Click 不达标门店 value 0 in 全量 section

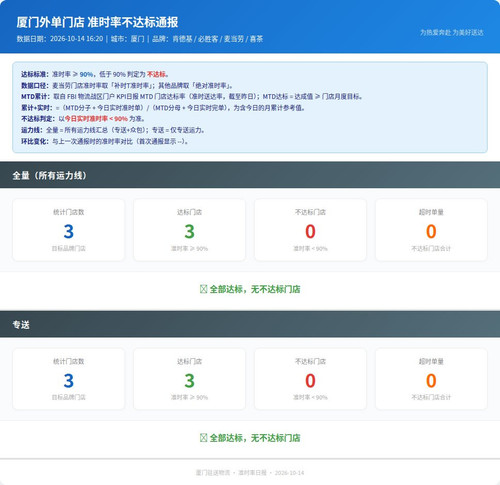coord(310,231)
